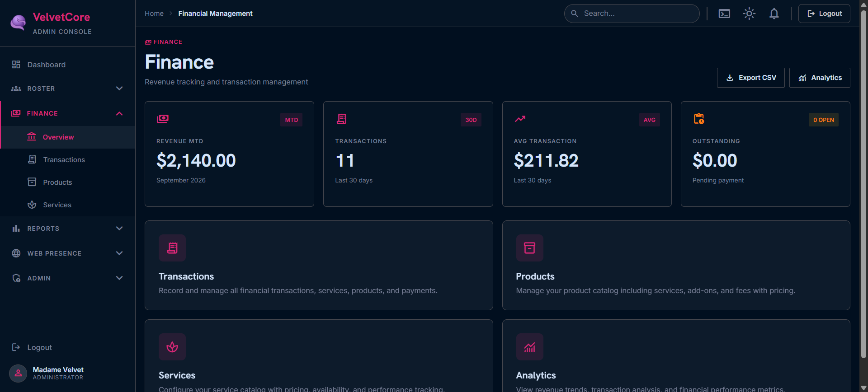This screenshot has width=868, height=392.
Task: Click the $0.00 outstanding value
Action: tap(715, 160)
